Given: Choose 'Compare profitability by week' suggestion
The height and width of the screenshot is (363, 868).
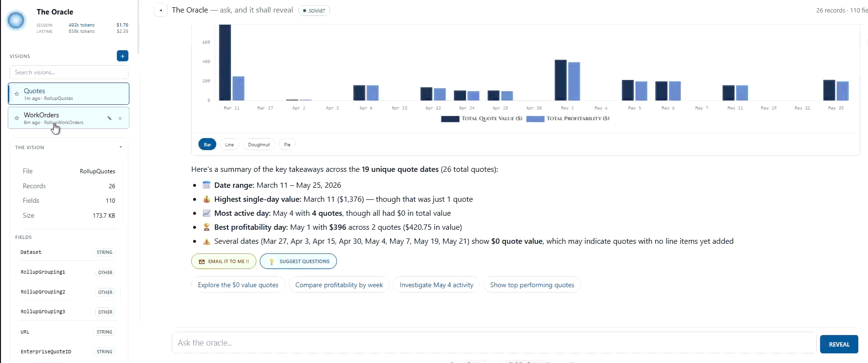Looking at the screenshot, I should [x=339, y=285].
